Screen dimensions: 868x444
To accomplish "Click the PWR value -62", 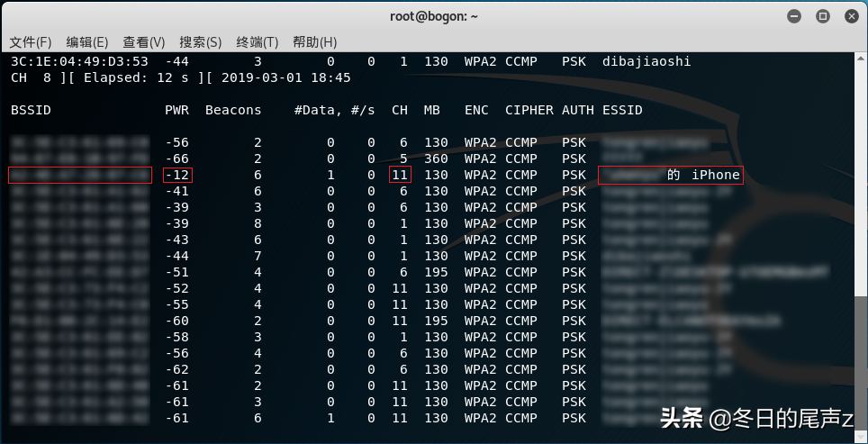I will point(177,369).
